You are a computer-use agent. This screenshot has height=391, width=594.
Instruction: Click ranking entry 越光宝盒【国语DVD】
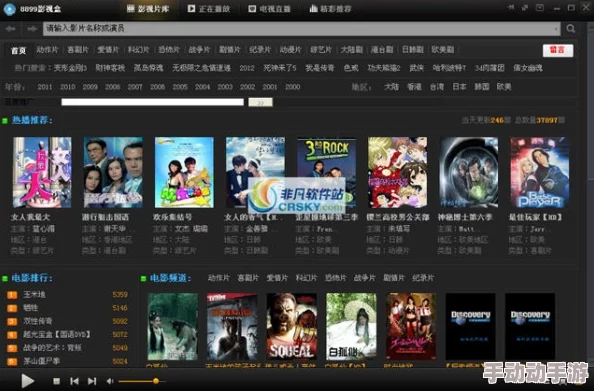[57, 335]
